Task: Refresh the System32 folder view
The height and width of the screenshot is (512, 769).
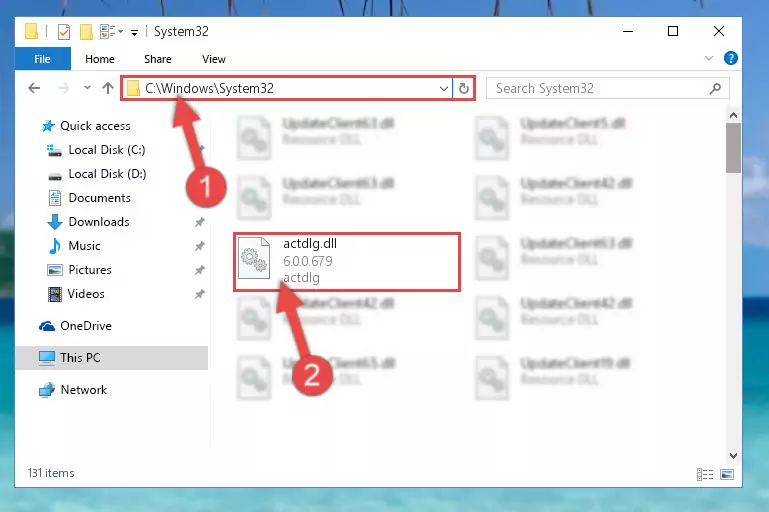Action: coord(463,88)
